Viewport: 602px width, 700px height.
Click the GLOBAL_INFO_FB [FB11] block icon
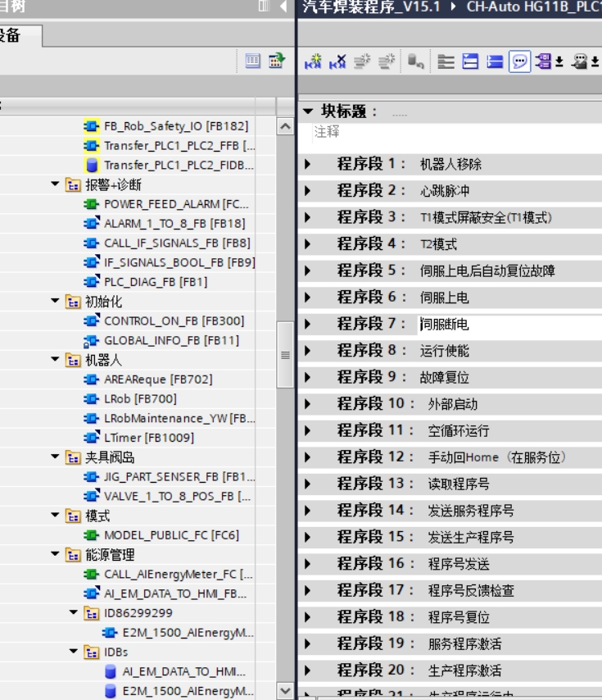[91, 341]
